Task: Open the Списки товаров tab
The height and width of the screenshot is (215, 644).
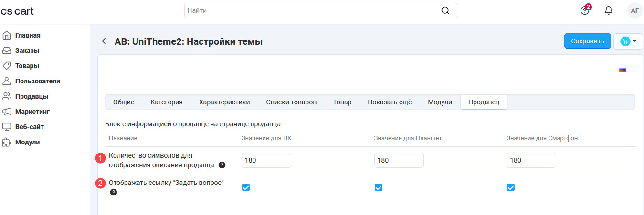Action: coord(291,102)
